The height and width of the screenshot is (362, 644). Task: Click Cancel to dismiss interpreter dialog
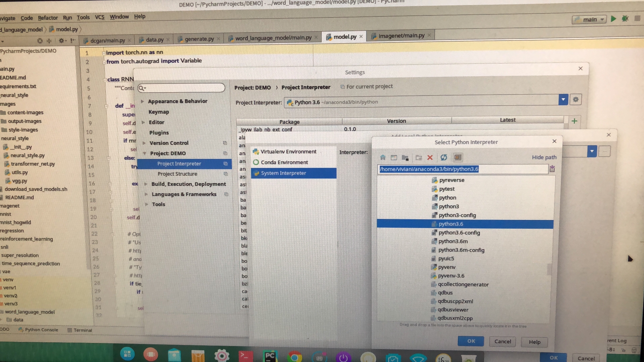pyautogui.click(x=502, y=340)
